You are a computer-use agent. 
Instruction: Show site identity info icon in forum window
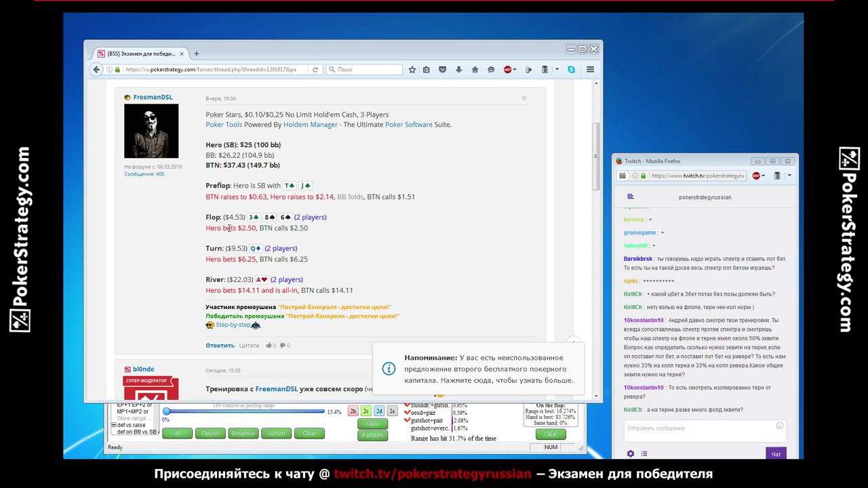(x=110, y=69)
